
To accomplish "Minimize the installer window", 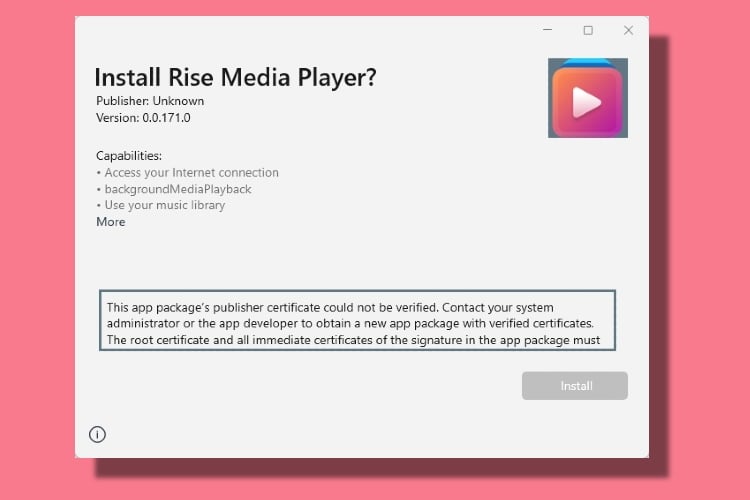I will [x=548, y=30].
